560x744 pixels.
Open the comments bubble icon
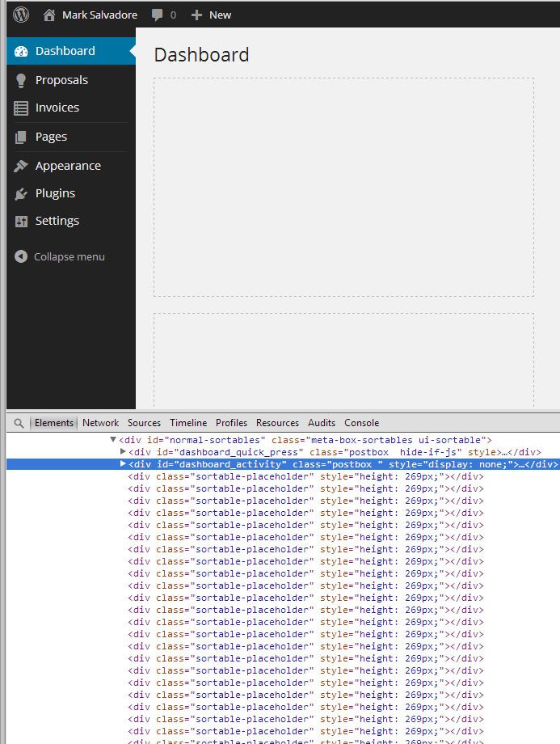(155, 15)
